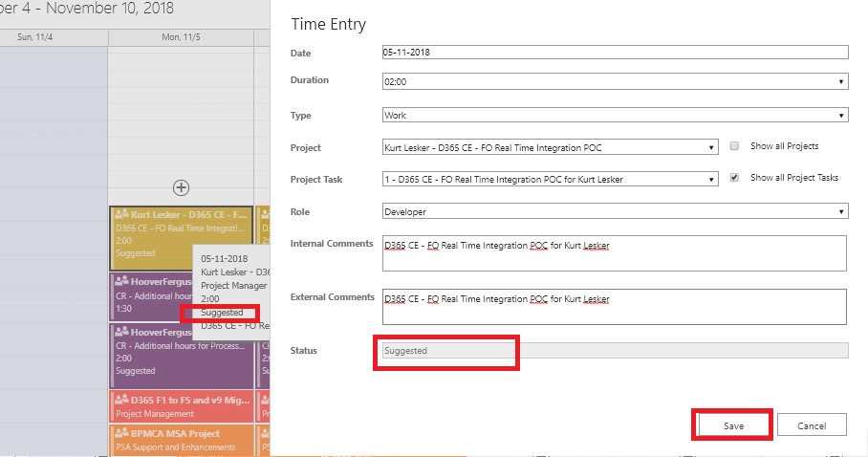868x457 pixels.
Task: Click team icon on BPMCA MSA Project
Action: 122,433
